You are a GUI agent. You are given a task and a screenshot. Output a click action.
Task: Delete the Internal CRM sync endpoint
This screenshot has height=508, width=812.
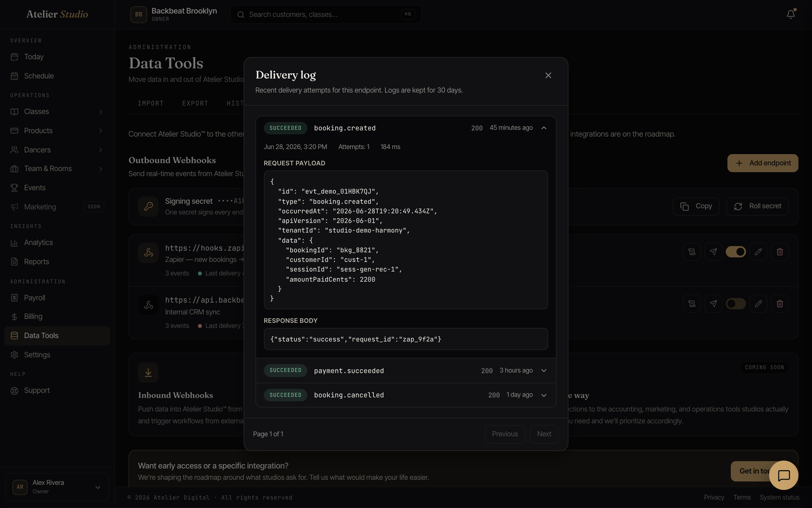point(780,304)
